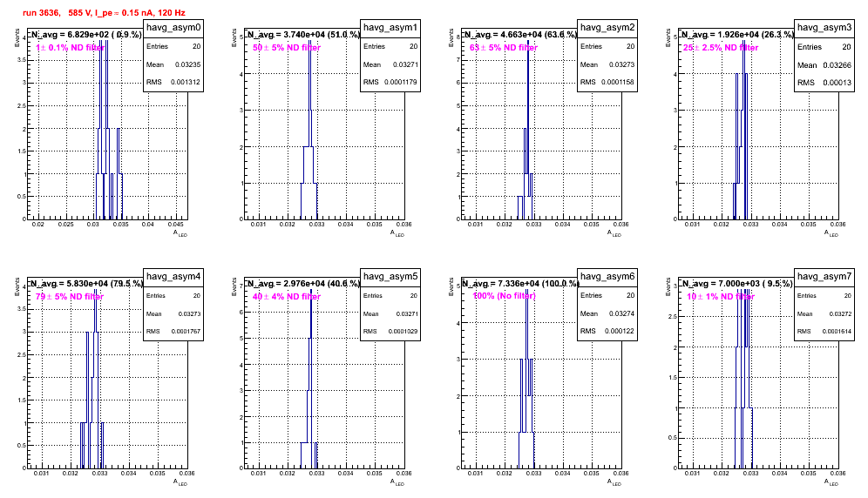The image size is (868, 498).
Task: Click the run 3636 title text
Action: 104,12
